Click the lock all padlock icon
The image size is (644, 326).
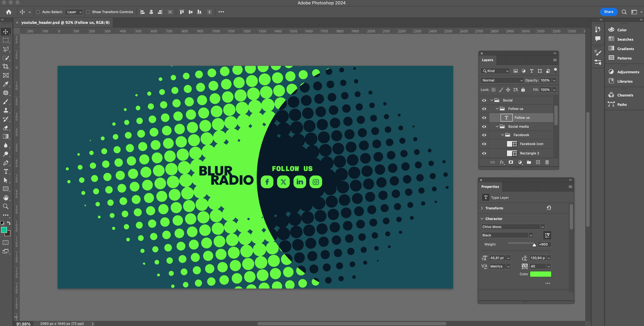[523, 90]
